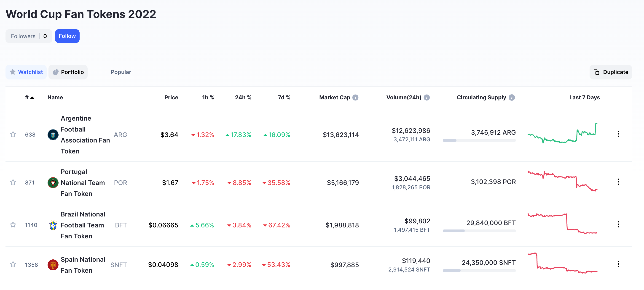Image resolution: width=644 pixels, height=290 pixels.
Task: Star the Spain National Fan Token row
Action: click(13, 264)
